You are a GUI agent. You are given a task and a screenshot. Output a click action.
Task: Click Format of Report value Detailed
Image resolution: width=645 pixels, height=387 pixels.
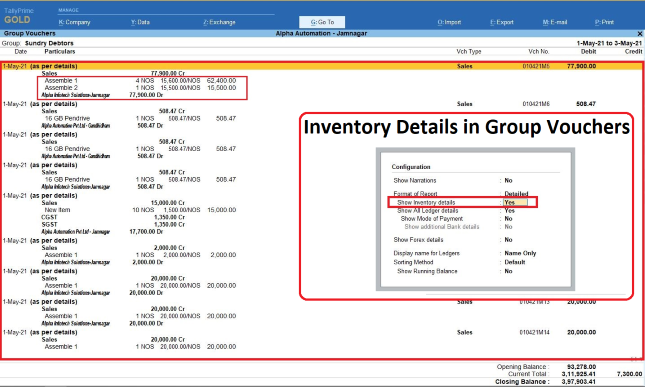tap(516, 194)
